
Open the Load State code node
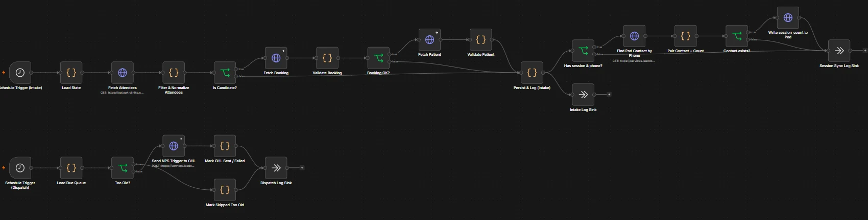tap(71, 73)
